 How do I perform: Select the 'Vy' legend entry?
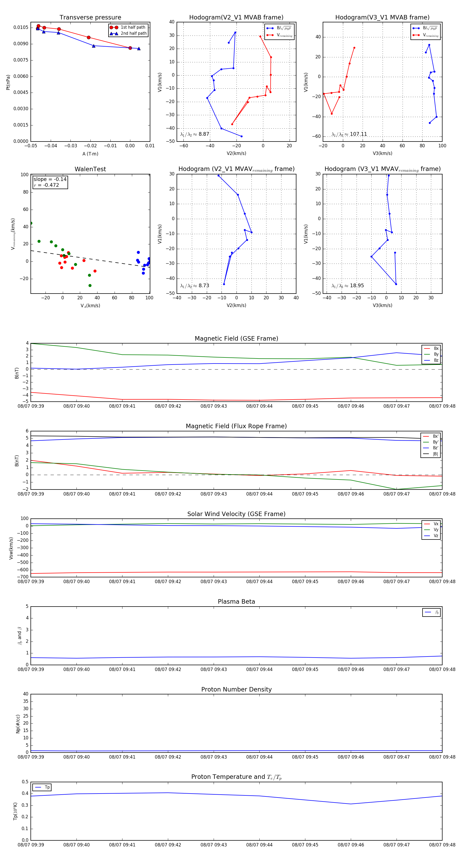click(431, 530)
